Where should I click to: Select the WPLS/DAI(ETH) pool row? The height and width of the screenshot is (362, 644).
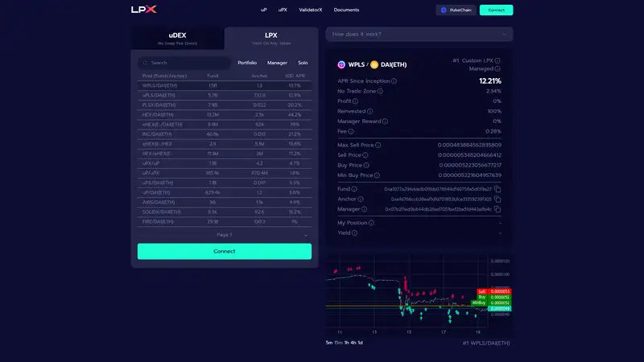coord(225,86)
